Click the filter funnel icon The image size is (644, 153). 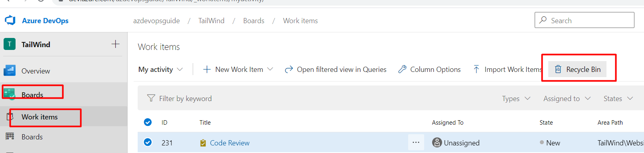pyautogui.click(x=151, y=98)
